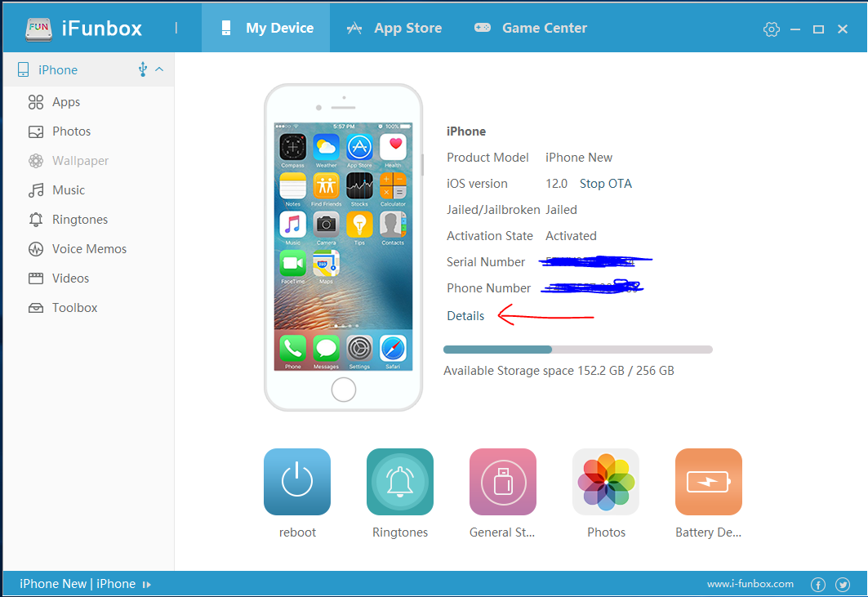Click the Maps app in phone preview
Image resolution: width=868 pixels, height=597 pixels.
(326, 264)
